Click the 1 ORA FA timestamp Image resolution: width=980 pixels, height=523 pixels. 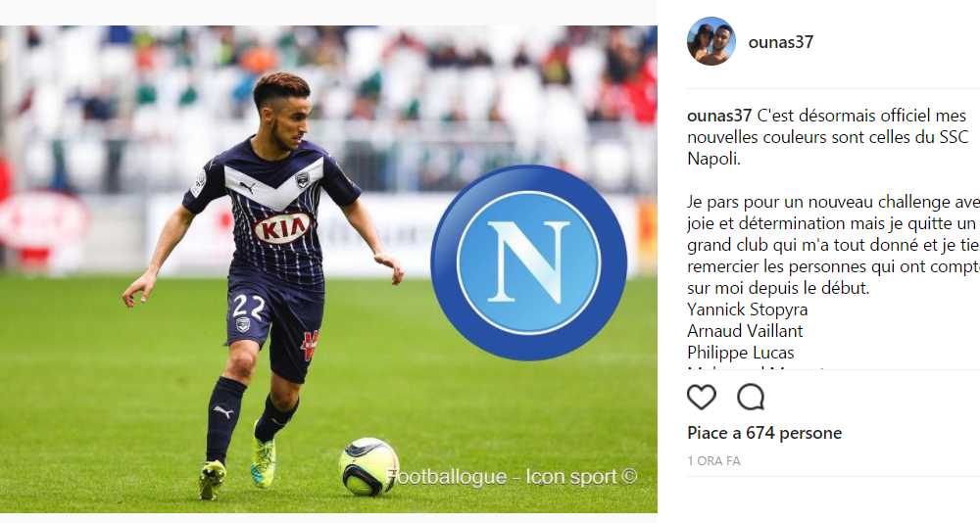pos(713,461)
